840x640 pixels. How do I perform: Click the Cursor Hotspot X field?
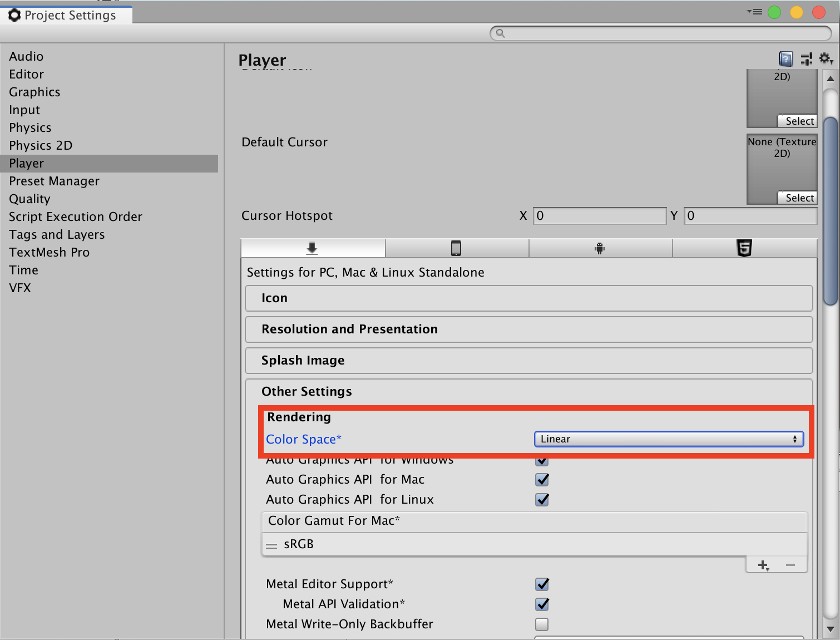click(x=599, y=216)
